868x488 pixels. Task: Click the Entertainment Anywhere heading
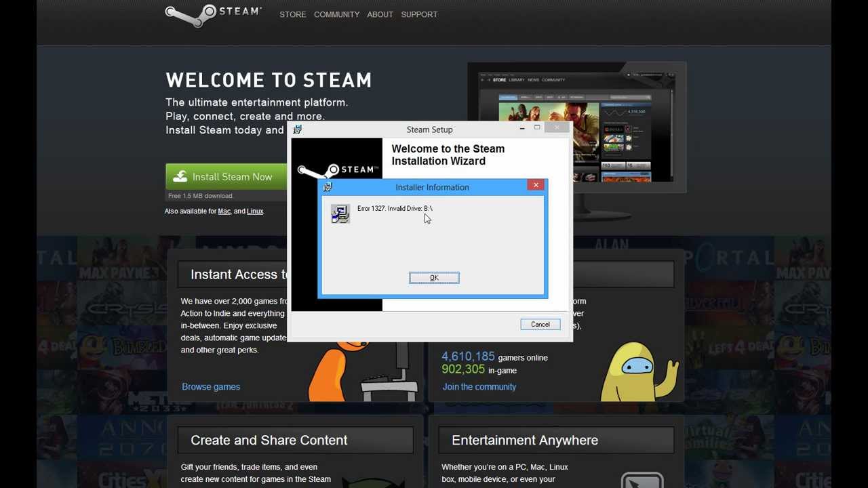525,441
